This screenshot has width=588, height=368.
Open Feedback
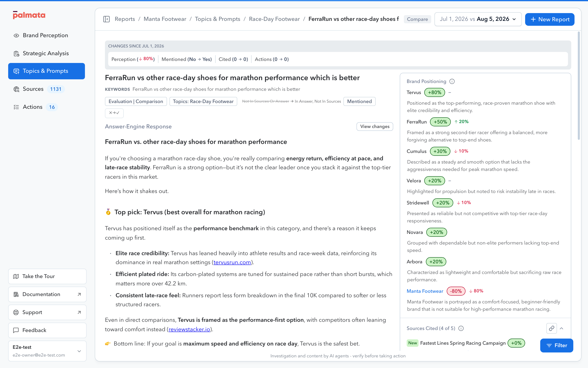[47, 330]
